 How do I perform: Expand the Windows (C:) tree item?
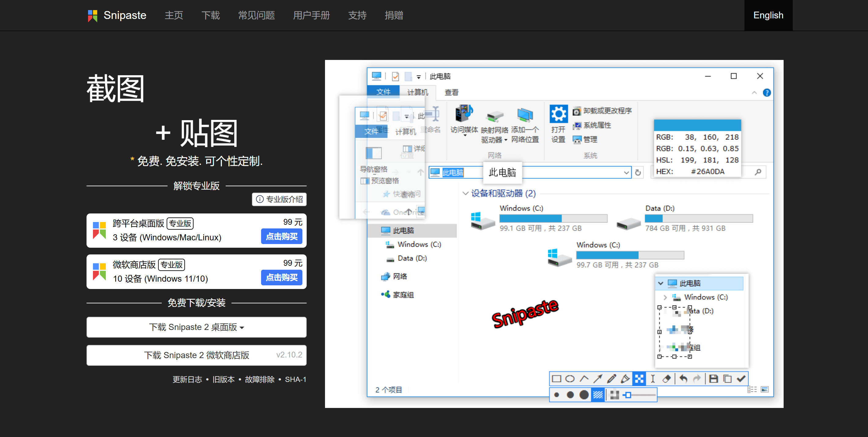click(x=665, y=297)
